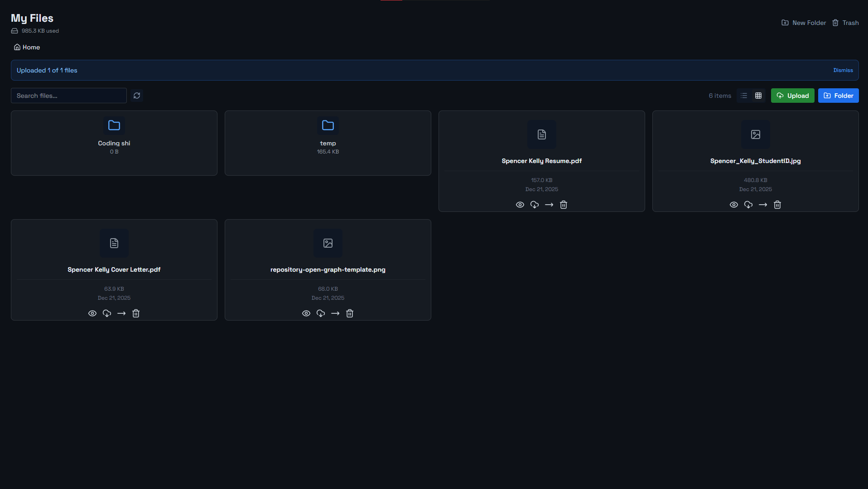Dismiss the upload notification banner
This screenshot has width=868, height=489.
(843, 70)
